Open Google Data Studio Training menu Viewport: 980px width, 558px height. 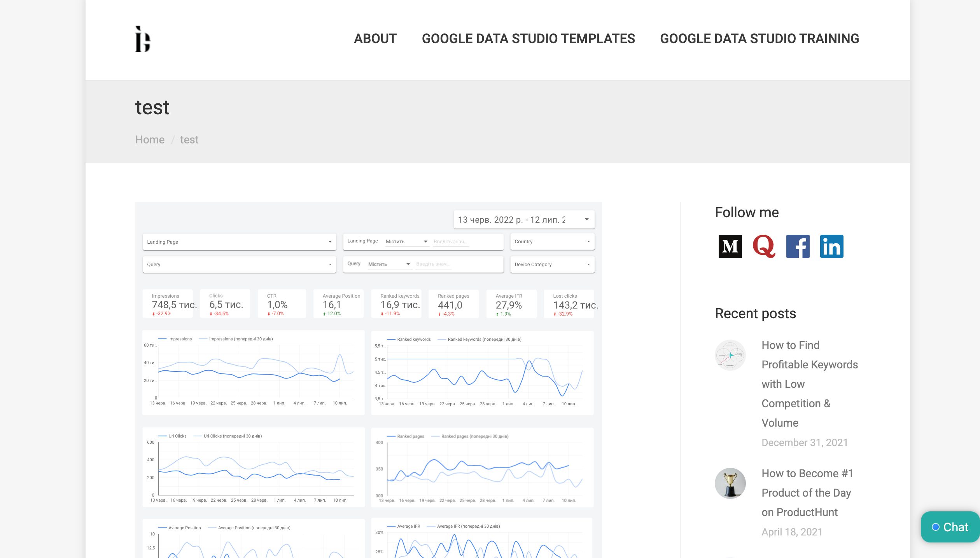[759, 38]
